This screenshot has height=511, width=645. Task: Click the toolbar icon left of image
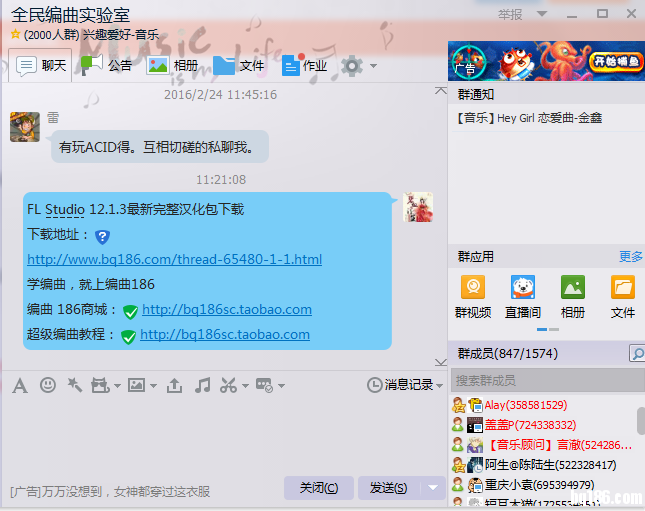click(100, 386)
